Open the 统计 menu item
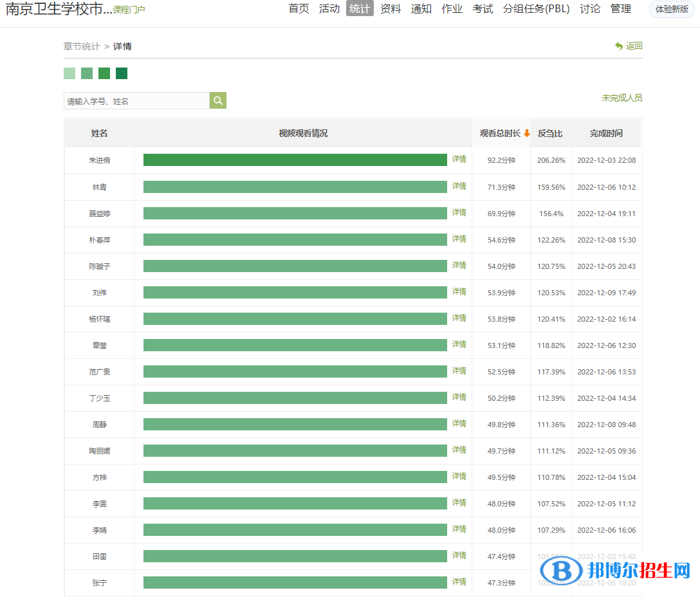 (360, 8)
